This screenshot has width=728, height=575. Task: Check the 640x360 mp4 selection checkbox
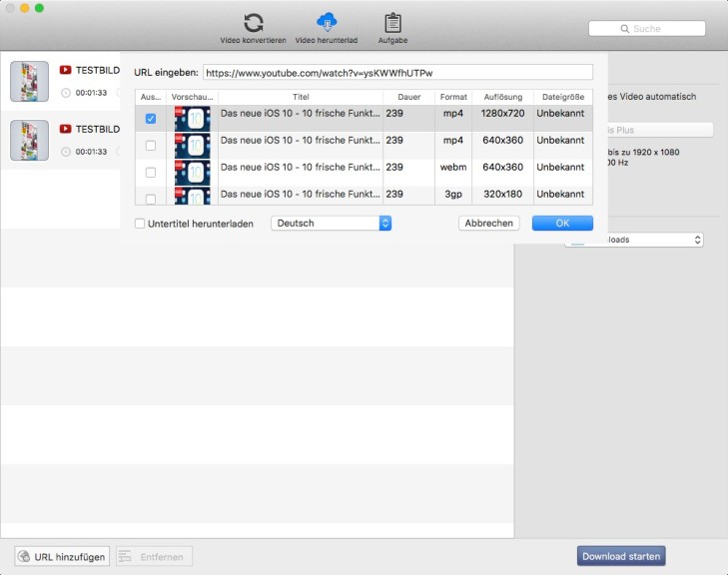tap(151, 146)
